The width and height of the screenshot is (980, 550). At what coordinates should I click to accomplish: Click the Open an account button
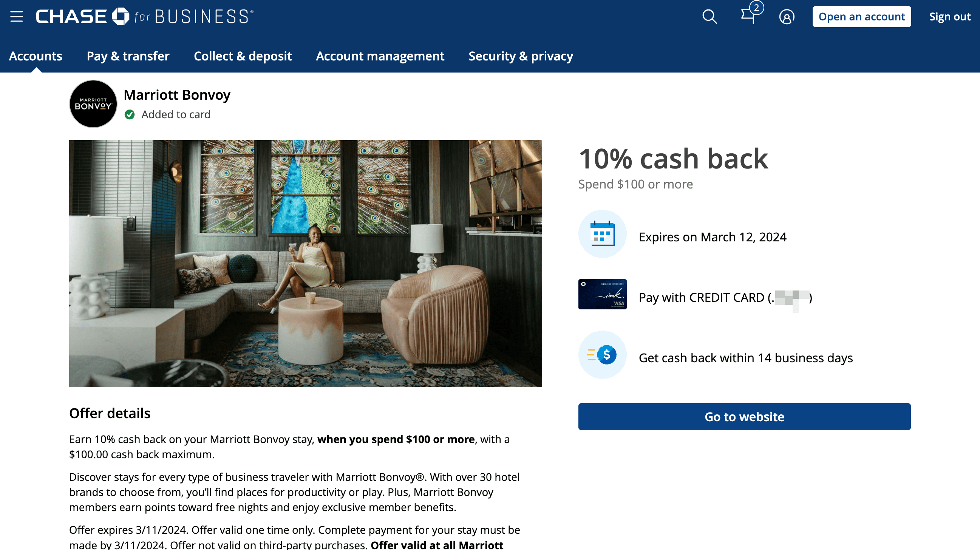coord(862,17)
